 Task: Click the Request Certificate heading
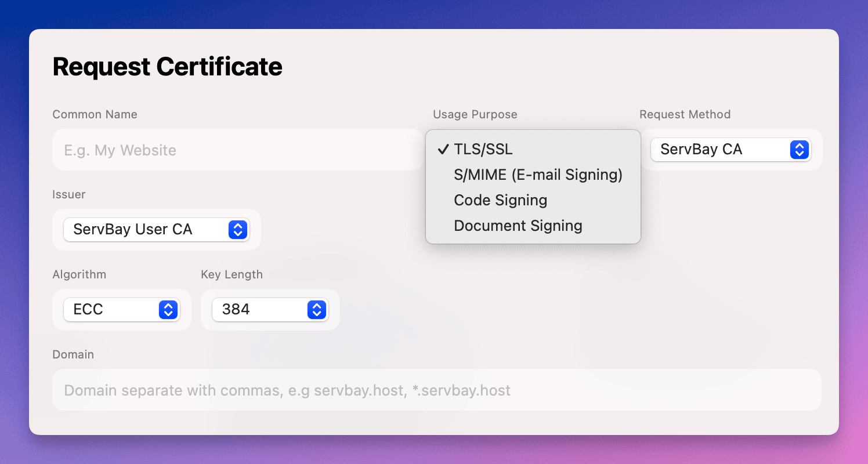pyautogui.click(x=167, y=66)
